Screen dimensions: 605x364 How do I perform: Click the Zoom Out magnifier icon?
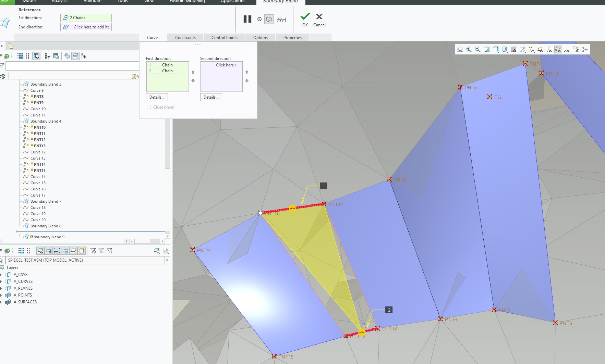[478, 50]
